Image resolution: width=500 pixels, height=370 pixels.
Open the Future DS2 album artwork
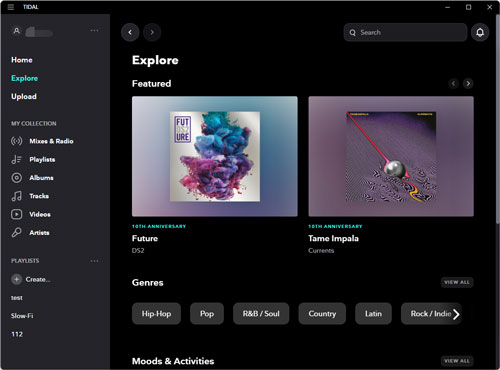(215, 156)
